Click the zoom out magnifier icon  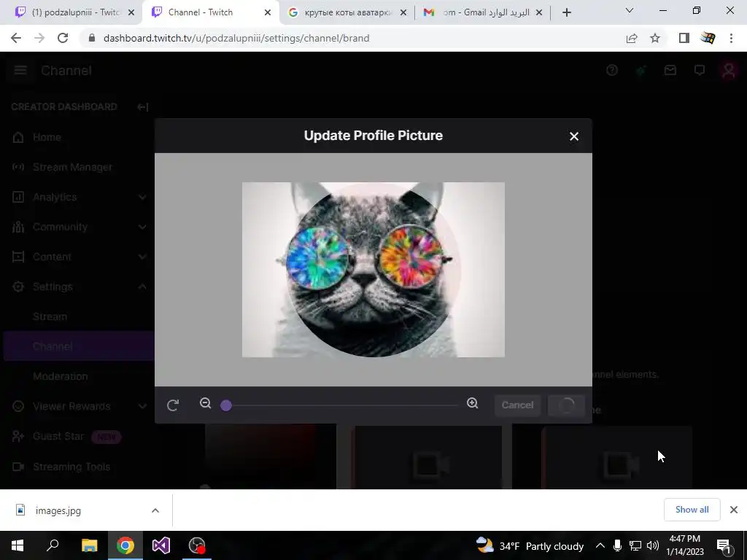click(205, 403)
